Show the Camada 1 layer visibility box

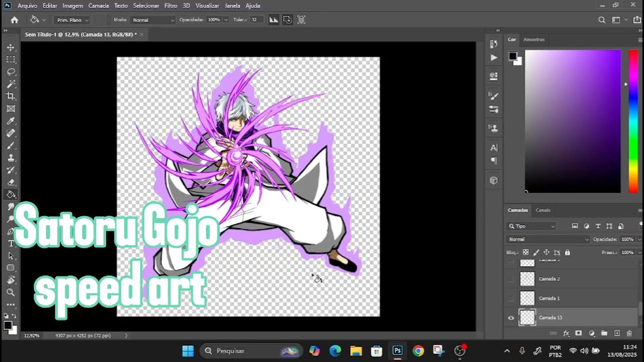(511, 298)
